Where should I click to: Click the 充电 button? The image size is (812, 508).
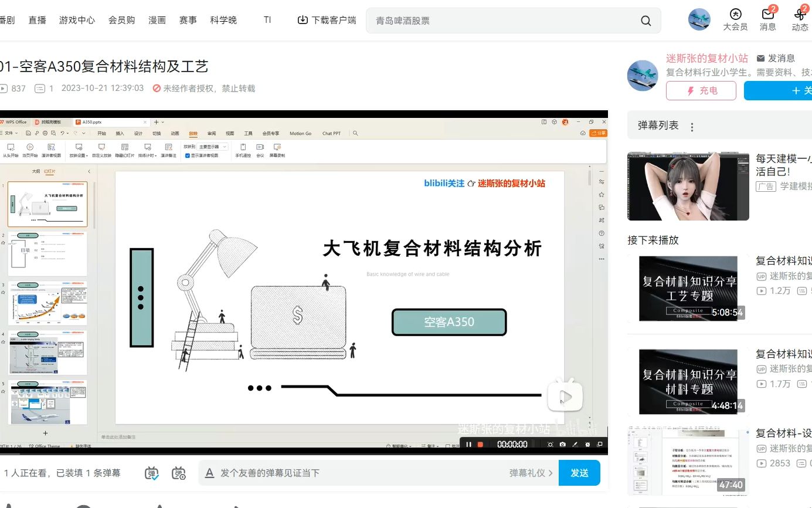(x=701, y=91)
